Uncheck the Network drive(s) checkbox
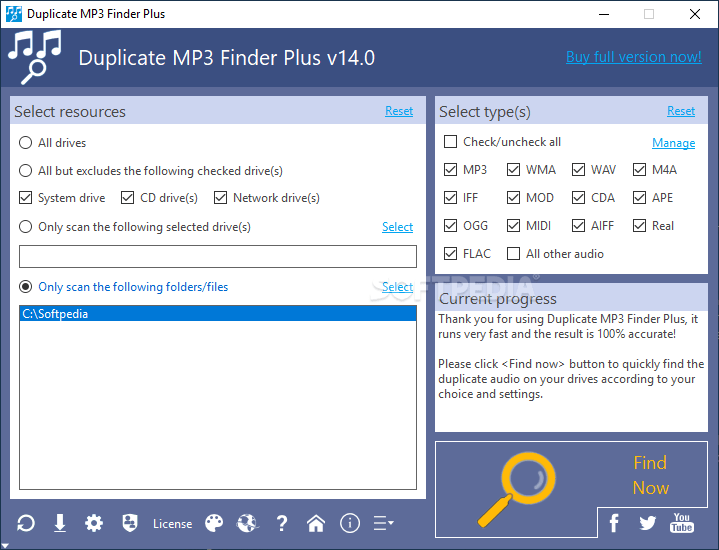The image size is (719, 550). (221, 198)
